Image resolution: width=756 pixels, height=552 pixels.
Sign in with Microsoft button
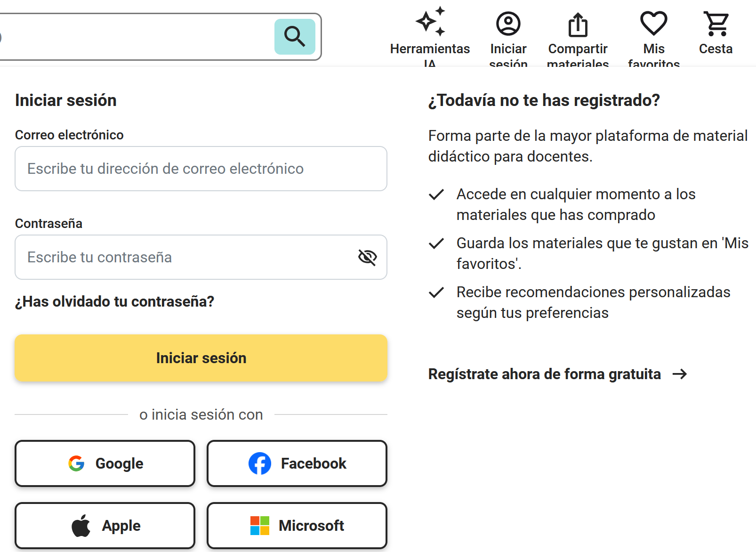297,526
